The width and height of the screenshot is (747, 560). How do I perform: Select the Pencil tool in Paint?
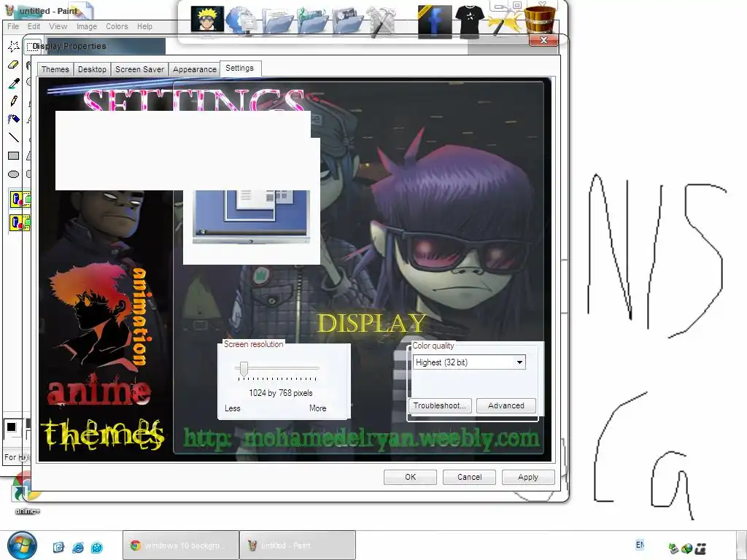13,101
